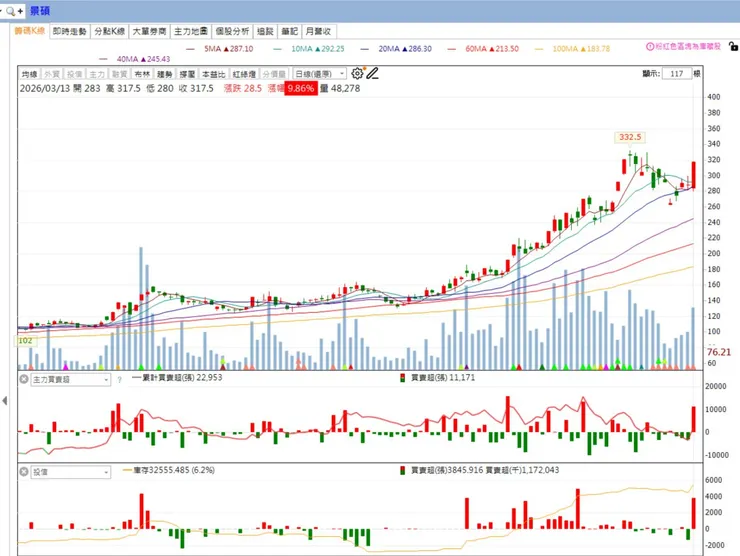Toggle the 均線 overlay button
The image size is (740, 556).
point(29,74)
